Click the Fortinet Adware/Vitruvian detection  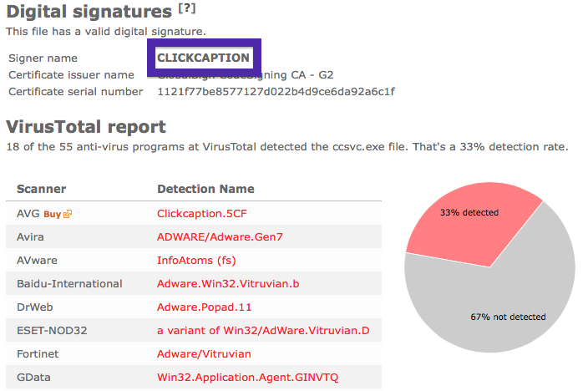204,354
